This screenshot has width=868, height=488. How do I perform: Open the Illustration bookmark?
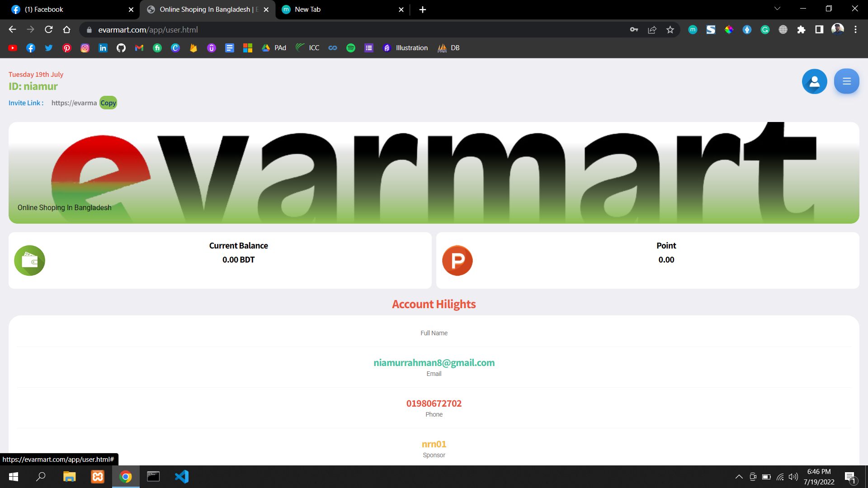click(406, 48)
